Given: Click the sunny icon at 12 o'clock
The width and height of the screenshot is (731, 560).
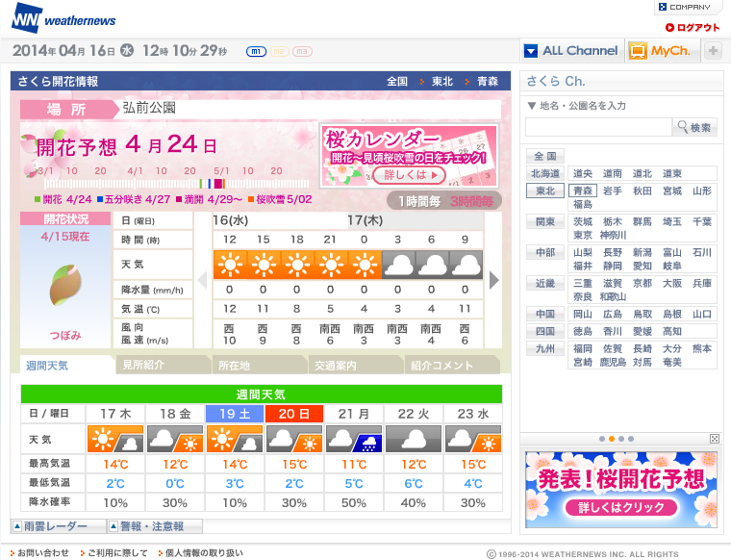Looking at the screenshot, I should pos(230,265).
